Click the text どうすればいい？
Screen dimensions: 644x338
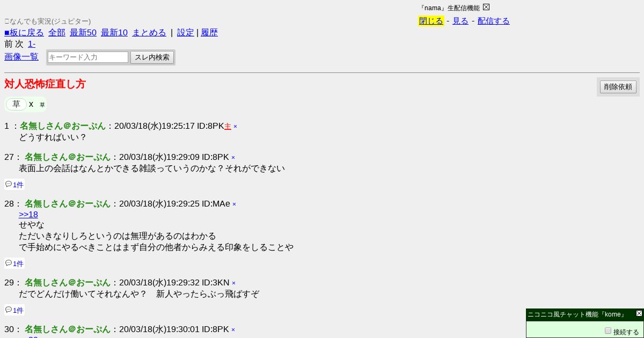coord(53,137)
